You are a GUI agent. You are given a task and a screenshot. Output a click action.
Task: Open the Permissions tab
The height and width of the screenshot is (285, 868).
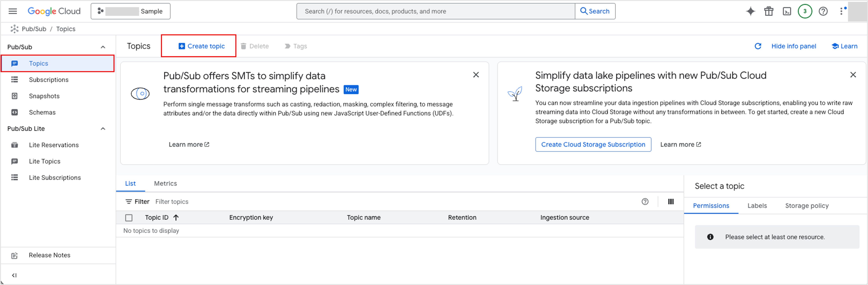point(711,206)
